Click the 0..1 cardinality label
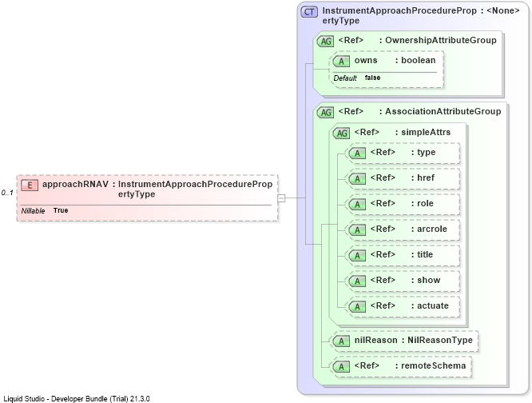Screen dimensions: 532x403 pos(7,193)
